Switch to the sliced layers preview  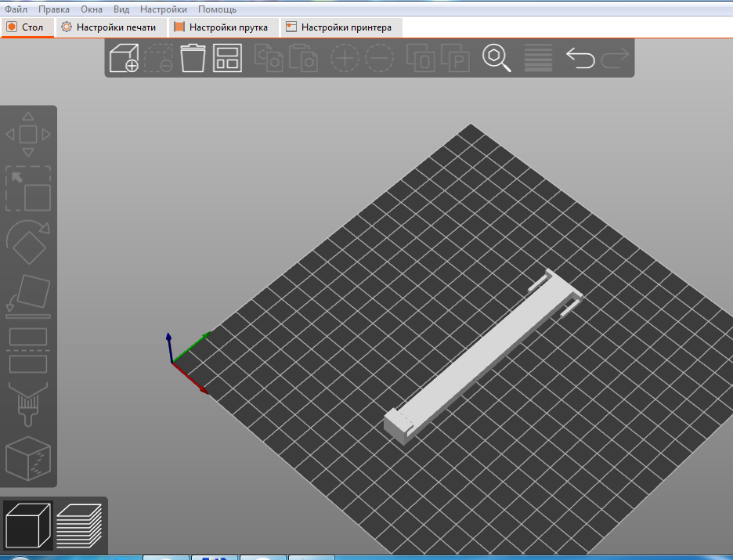pyautogui.click(x=79, y=524)
